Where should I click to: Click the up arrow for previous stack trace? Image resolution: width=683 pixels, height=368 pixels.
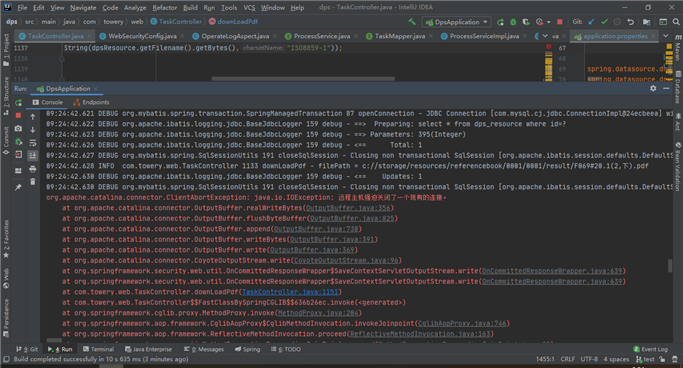click(x=33, y=117)
